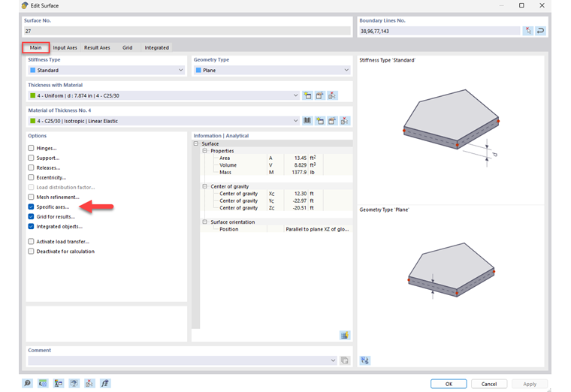The width and height of the screenshot is (571, 392).
Task: Enable the Eccentricity option
Action: tap(31, 178)
